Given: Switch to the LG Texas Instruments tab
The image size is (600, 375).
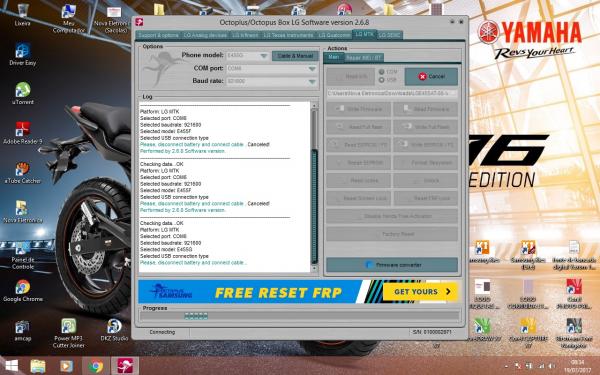Looking at the screenshot, I should coord(288,35).
